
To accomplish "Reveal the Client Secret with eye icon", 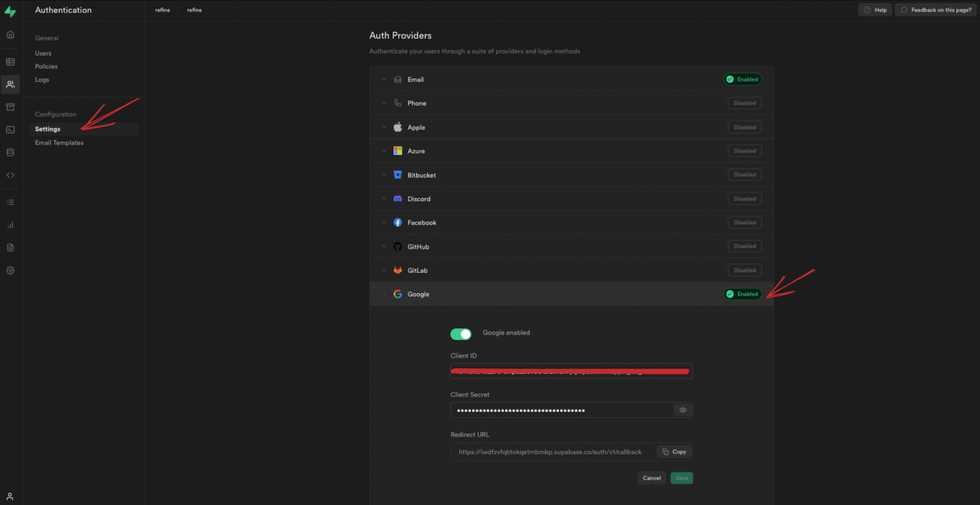I will click(x=682, y=410).
